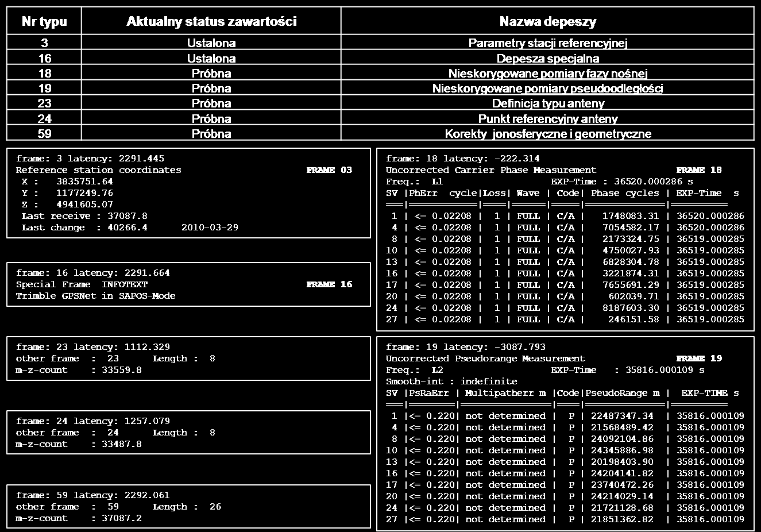Screen dimensions: 761x532
Task: Click phase cycles value 246151.58
Action: [633, 319]
